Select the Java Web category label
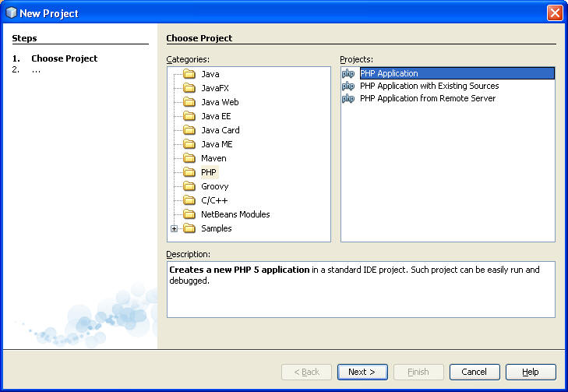 pos(220,102)
